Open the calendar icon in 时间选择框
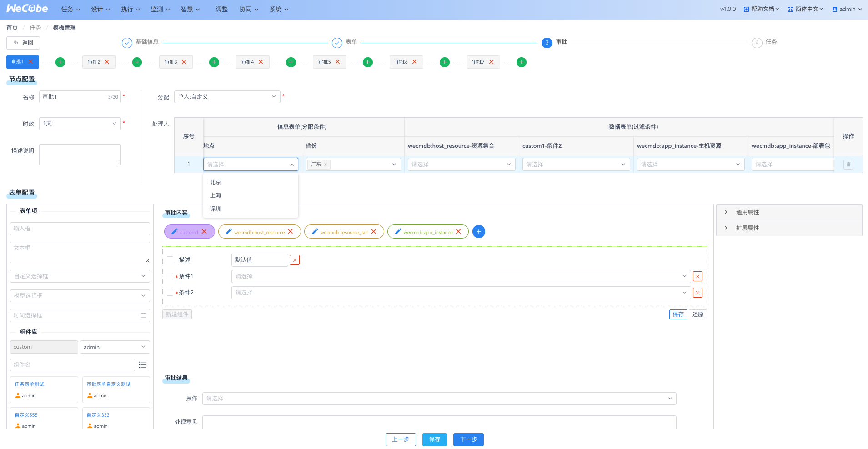Image resolution: width=868 pixels, height=449 pixels. point(143,315)
